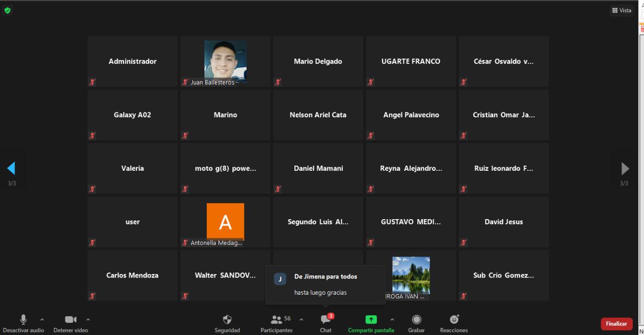
Task: Expand video options arrow next to camera
Action: (x=88, y=319)
